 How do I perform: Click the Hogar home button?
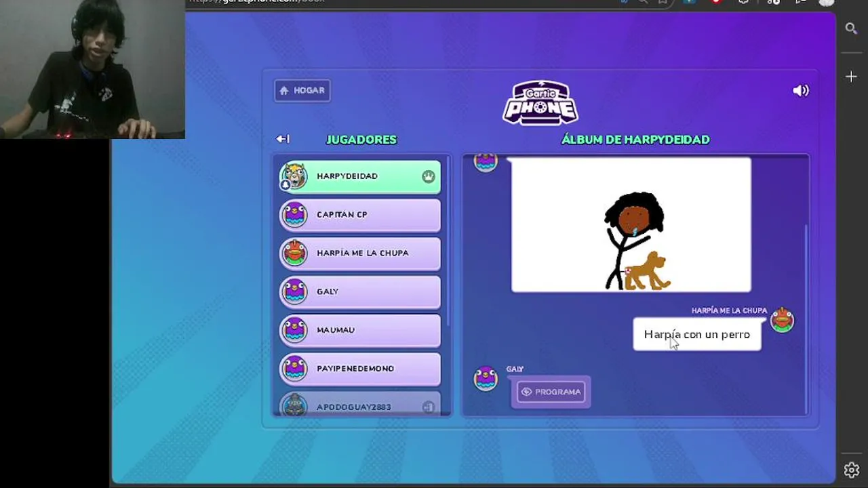(x=302, y=90)
